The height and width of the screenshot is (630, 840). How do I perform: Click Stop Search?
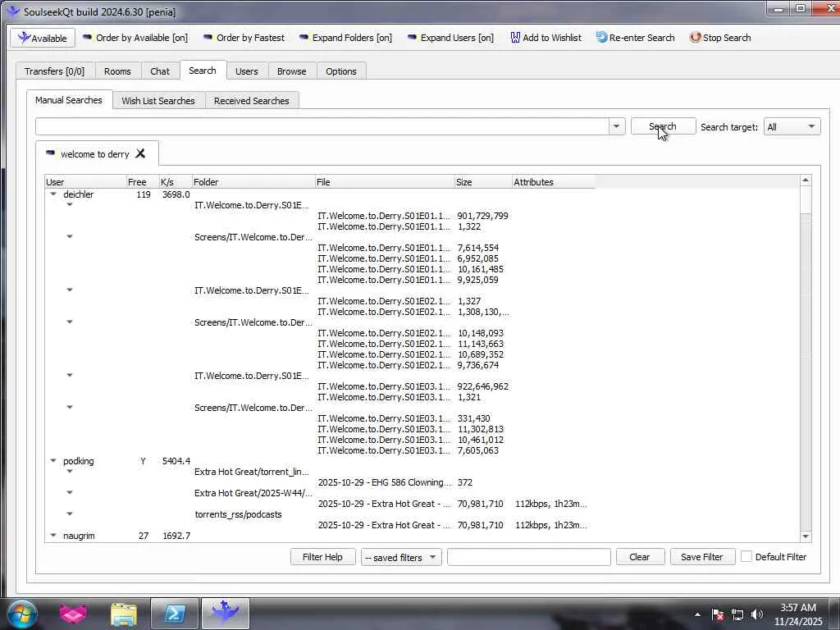(x=720, y=38)
